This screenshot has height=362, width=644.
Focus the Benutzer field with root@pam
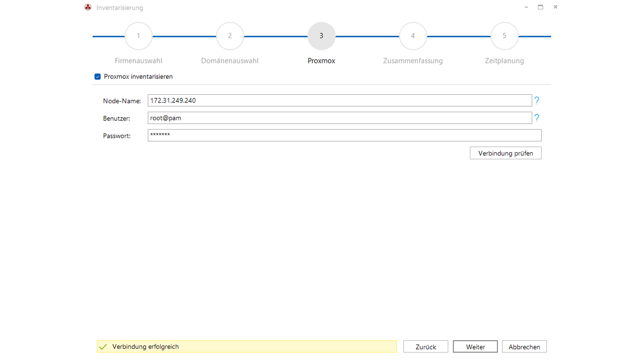pos(340,118)
